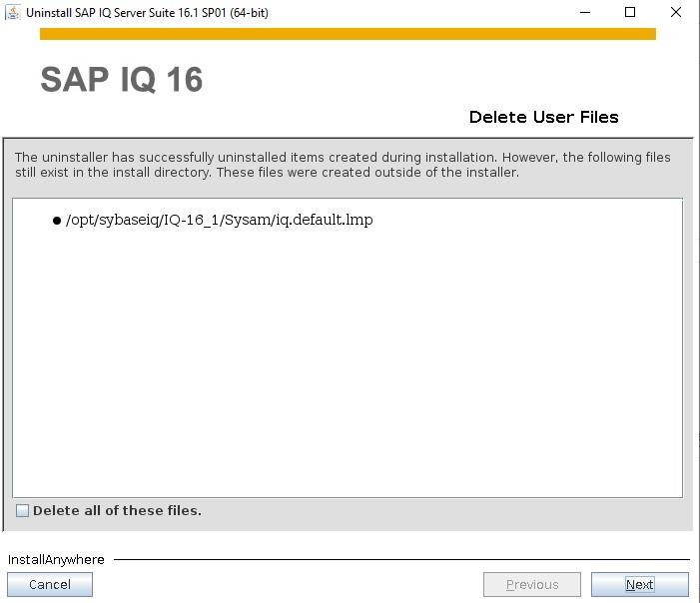Click the InstallAnywhere label
The image size is (700, 603).
56,559
